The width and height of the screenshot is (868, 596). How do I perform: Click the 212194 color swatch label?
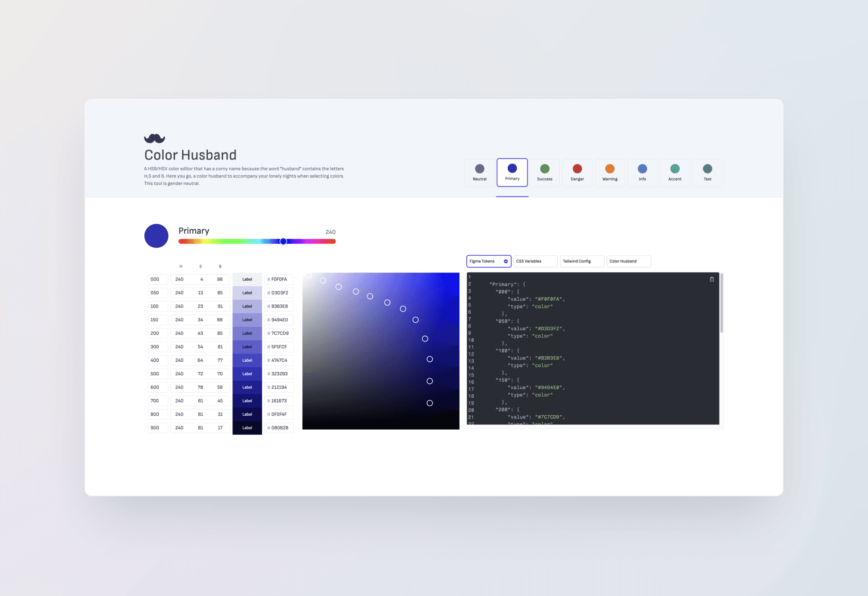247,387
